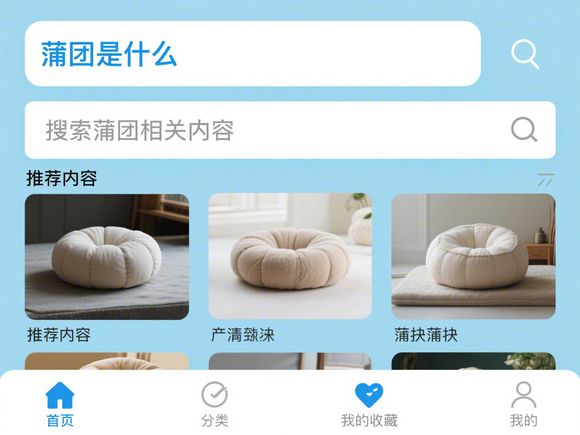580x435 pixels.
Task: Open the partially visible bottom-middle thumbnail
Action: coord(290,361)
